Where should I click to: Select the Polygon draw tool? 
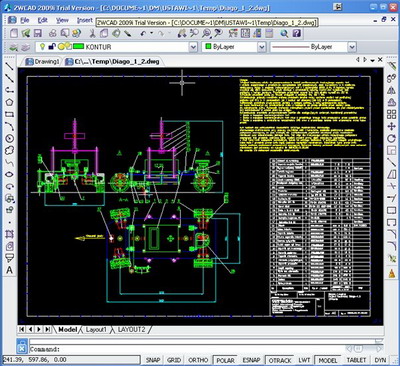tap(9, 102)
